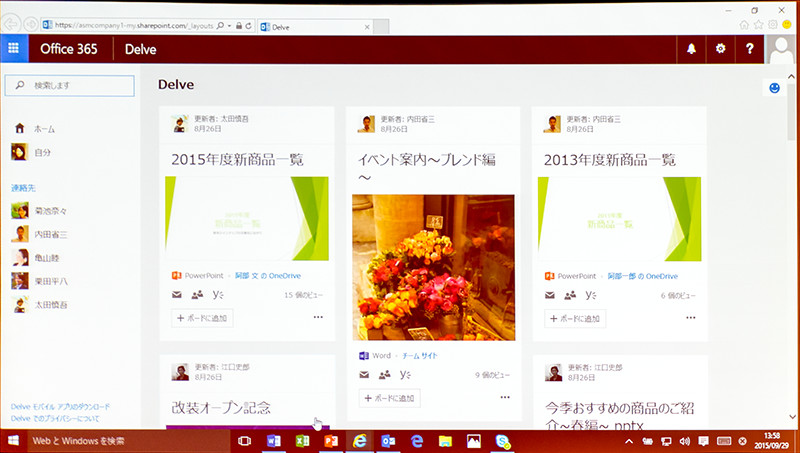Open more options on 2013年度新商品一覧 card
The image size is (800, 453).
point(691,317)
